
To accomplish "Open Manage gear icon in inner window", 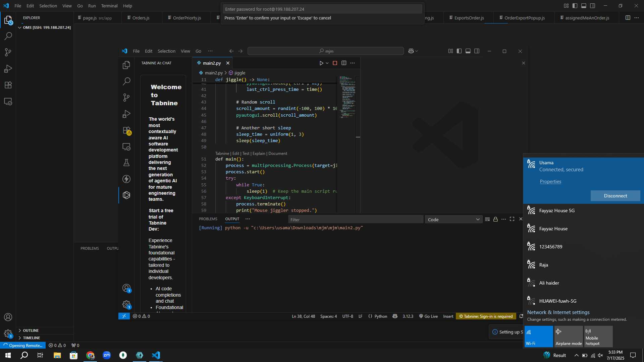I will (x=126, y=304).
